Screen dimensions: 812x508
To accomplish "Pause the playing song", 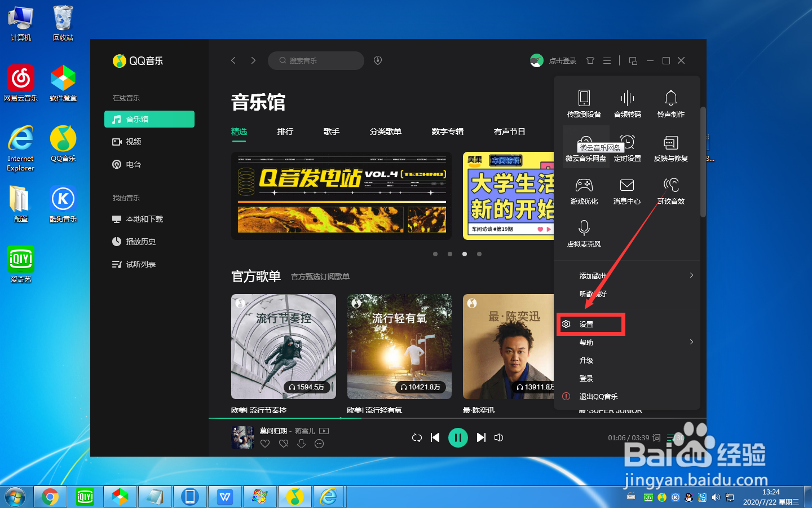I will point(458,437).
